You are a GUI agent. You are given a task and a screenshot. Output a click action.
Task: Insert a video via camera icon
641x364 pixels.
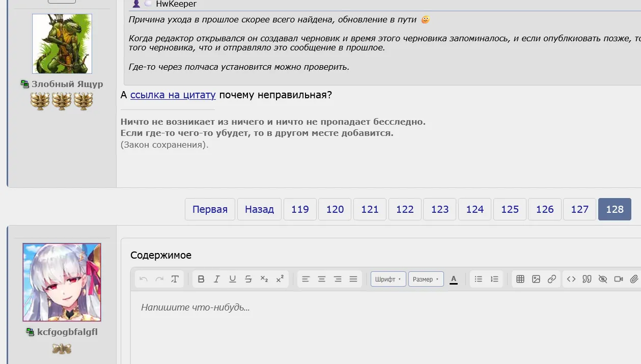[619, 279]
